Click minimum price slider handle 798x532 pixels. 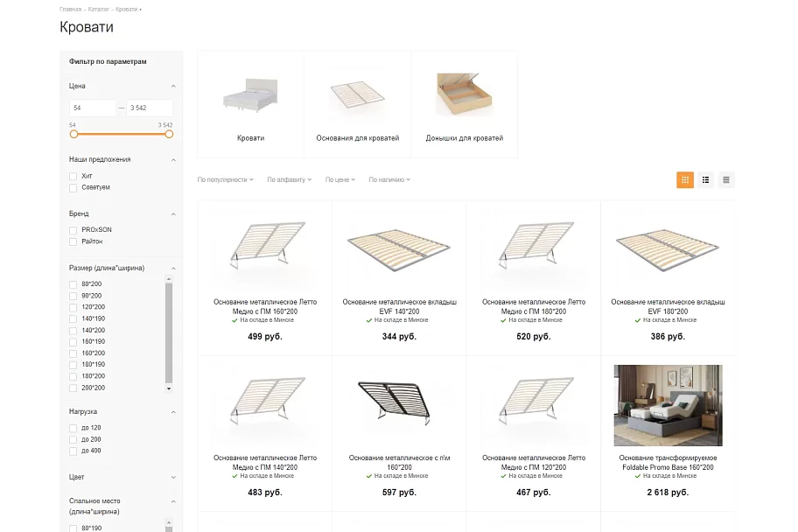pos(73,135)
